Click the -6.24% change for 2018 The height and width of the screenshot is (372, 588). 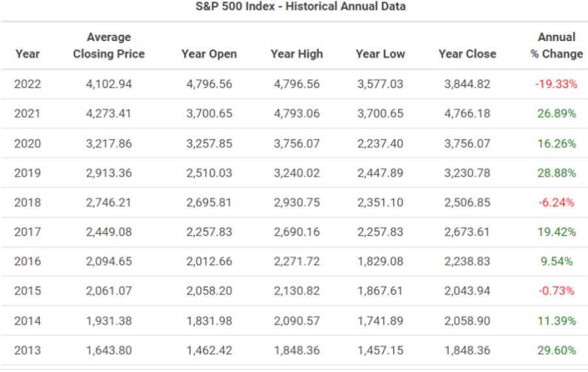(x=557, y=202)
